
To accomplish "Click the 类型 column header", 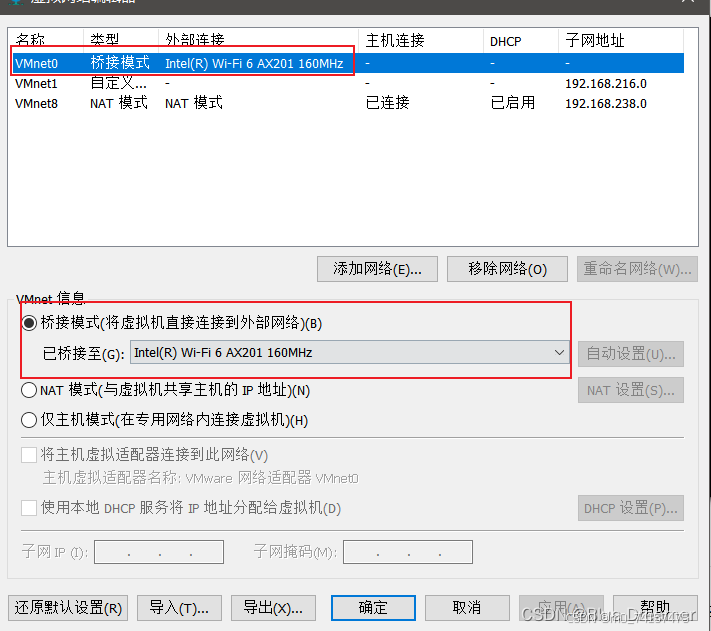I will coord(121,40).
